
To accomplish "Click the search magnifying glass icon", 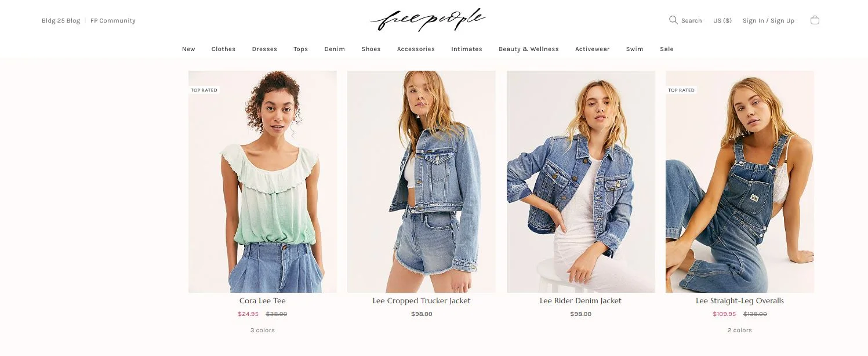I will coord(673,20).
